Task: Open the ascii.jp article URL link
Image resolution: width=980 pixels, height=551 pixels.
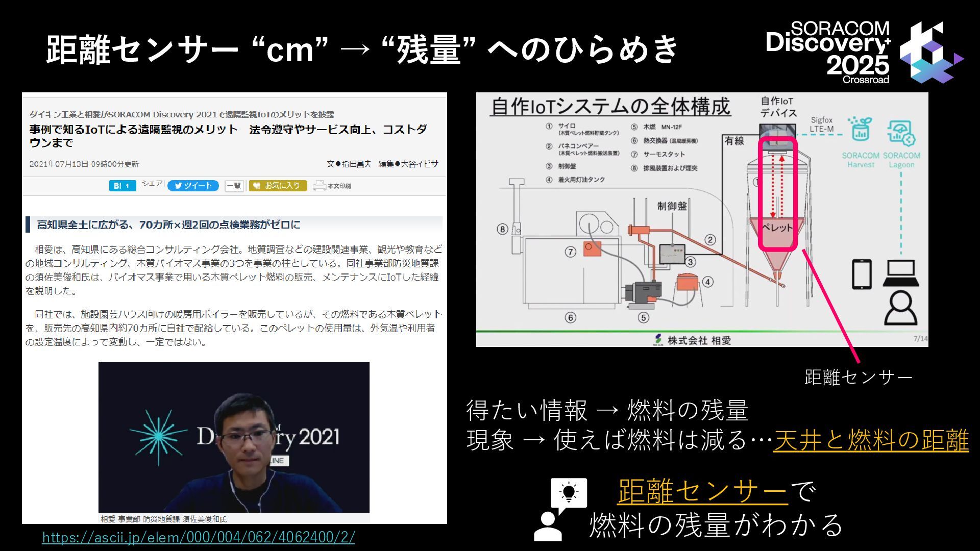Action: (x=199, y=537)
